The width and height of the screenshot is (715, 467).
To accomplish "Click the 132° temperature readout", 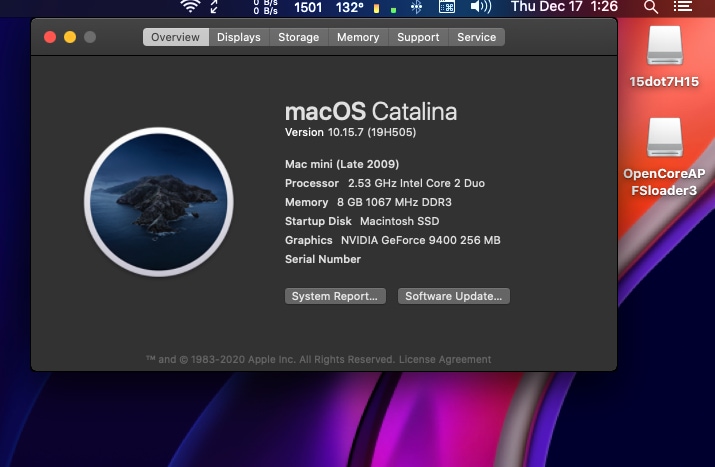I will coord(350,7).
